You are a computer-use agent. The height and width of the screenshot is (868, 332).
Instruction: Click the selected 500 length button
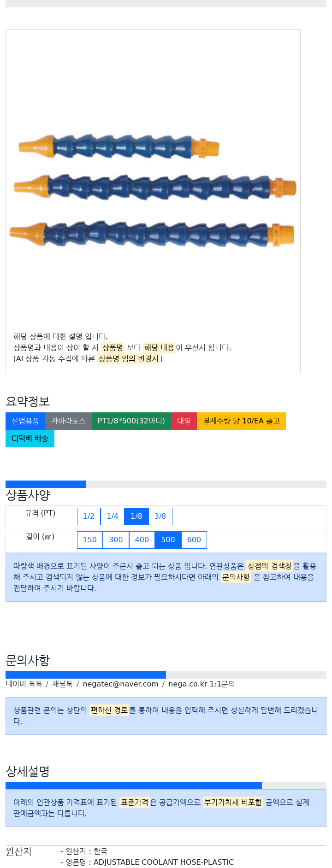[x=168, y=540]
